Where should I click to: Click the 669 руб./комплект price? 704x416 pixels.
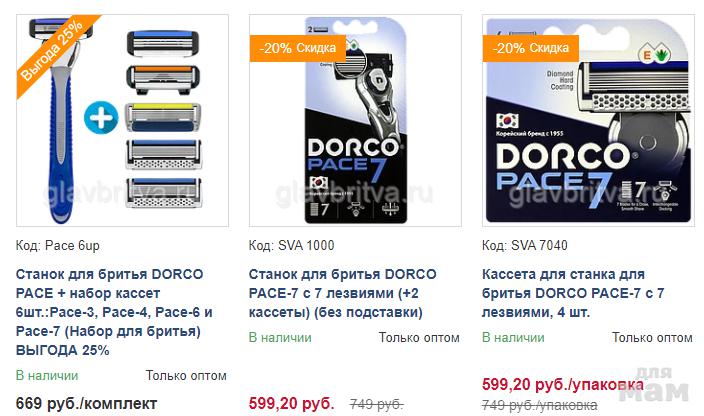[x=86, y=403]
